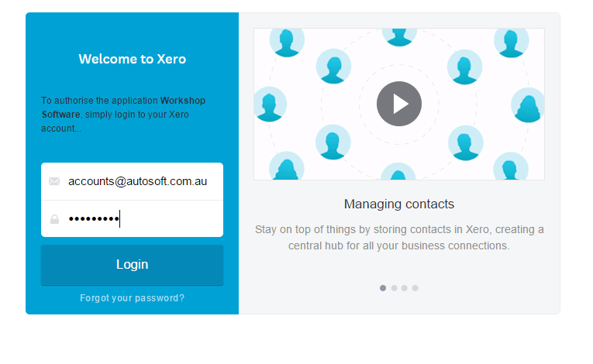This screenshot has width=593, height=364.
Task: Select the third carousel dot
Action: [x=405, y=288]
